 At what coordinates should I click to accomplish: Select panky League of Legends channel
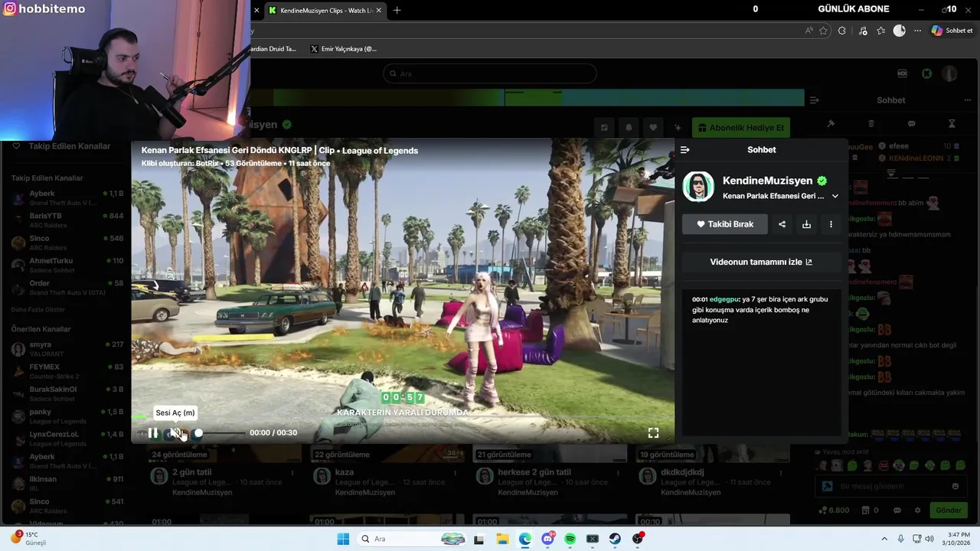pos(67,416)
